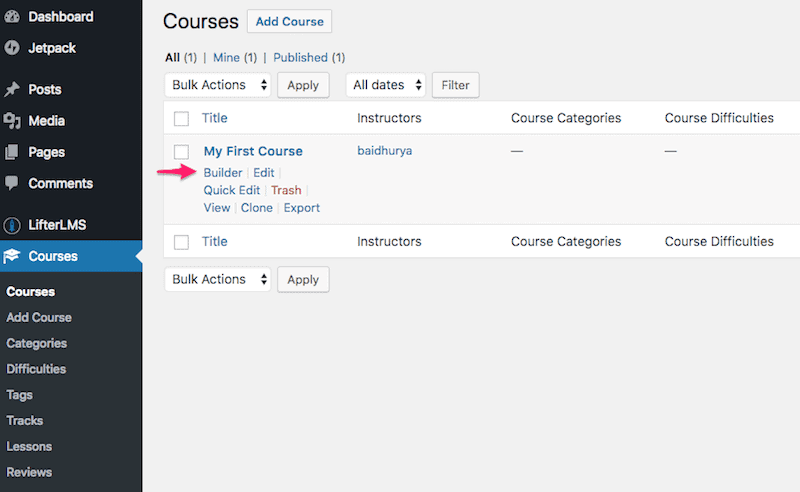Open the top Bulk Actions dropdown
Viewport: 800px width, 492px height.
pyautogui.click(x=218, y=85)
